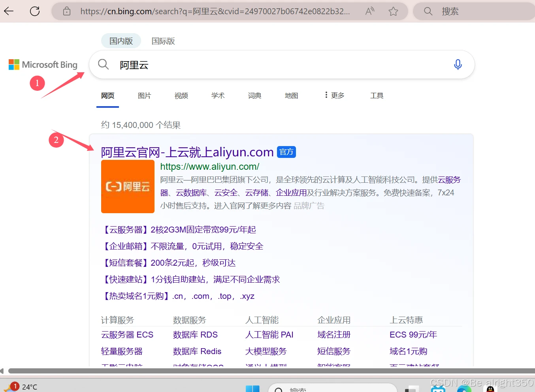
Task: Click the 品牌广告 label in description
Action: 309,206
